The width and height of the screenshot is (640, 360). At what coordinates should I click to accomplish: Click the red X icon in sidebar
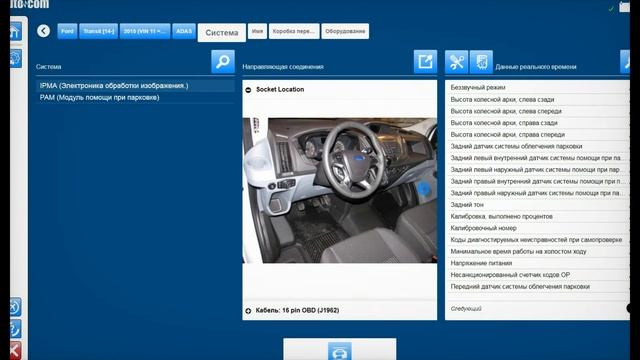point(15,351)
